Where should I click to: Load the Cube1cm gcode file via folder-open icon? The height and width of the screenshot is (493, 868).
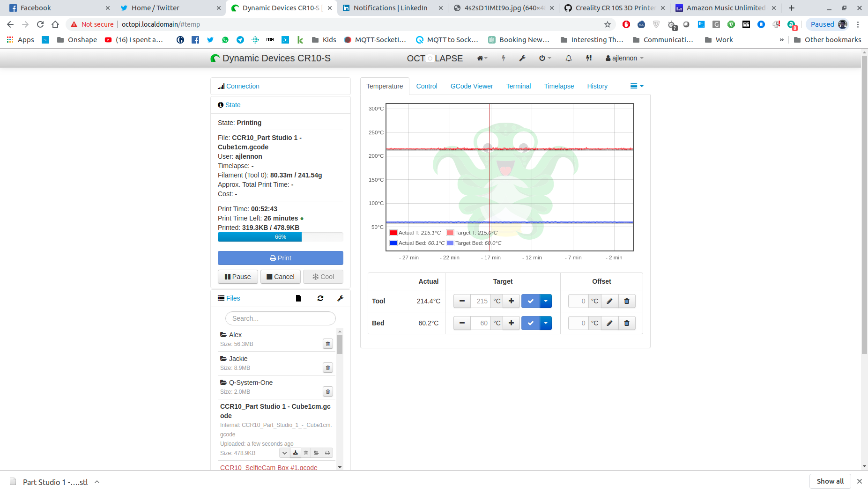317,453
